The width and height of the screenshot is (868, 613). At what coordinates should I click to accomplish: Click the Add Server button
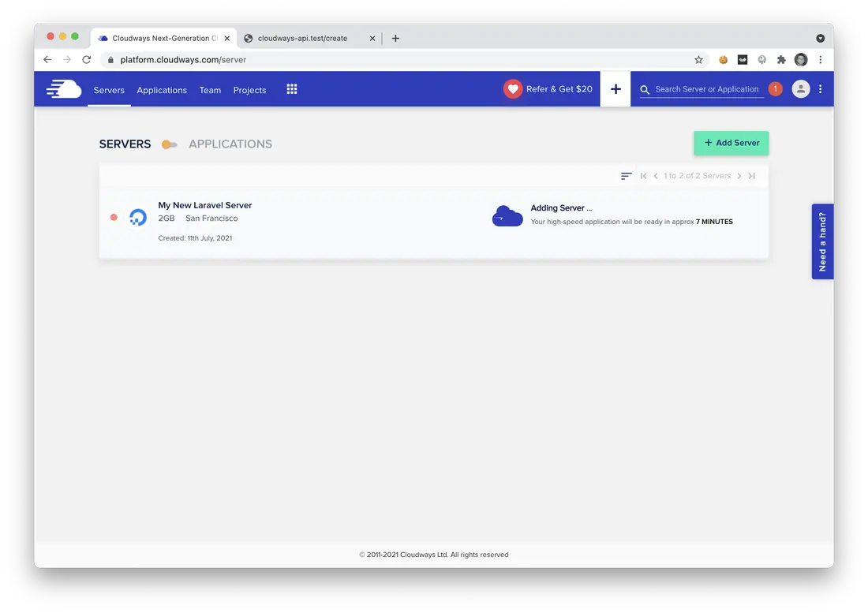[731, 143]
